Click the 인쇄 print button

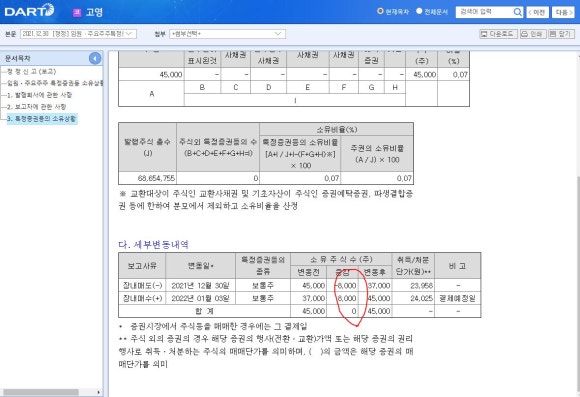[x=533, y=34]
